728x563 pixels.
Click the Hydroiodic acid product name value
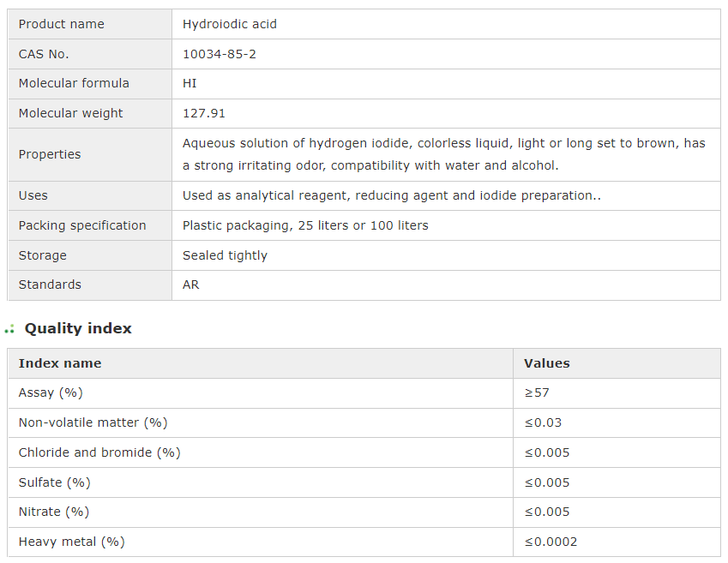230,24
